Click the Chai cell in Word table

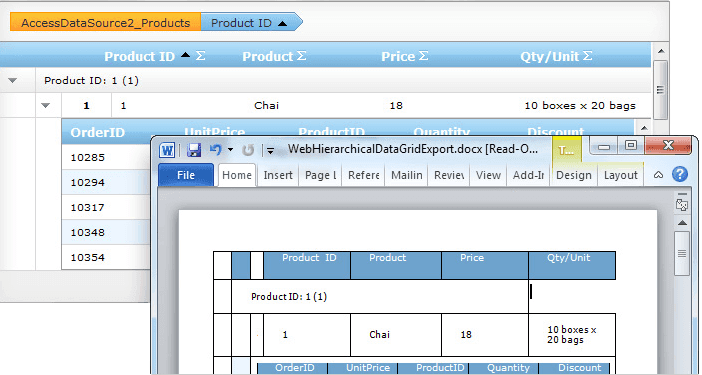(x=396, y=335)
